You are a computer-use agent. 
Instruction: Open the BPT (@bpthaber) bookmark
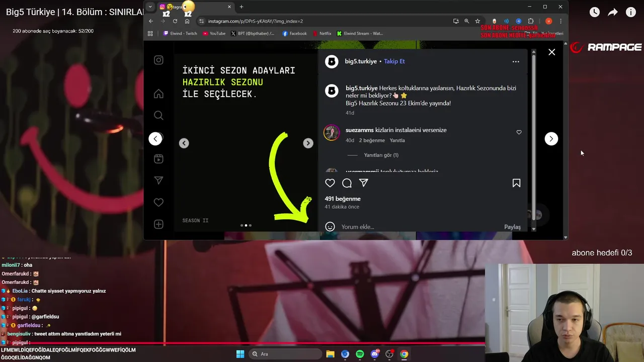click(253, 33)
